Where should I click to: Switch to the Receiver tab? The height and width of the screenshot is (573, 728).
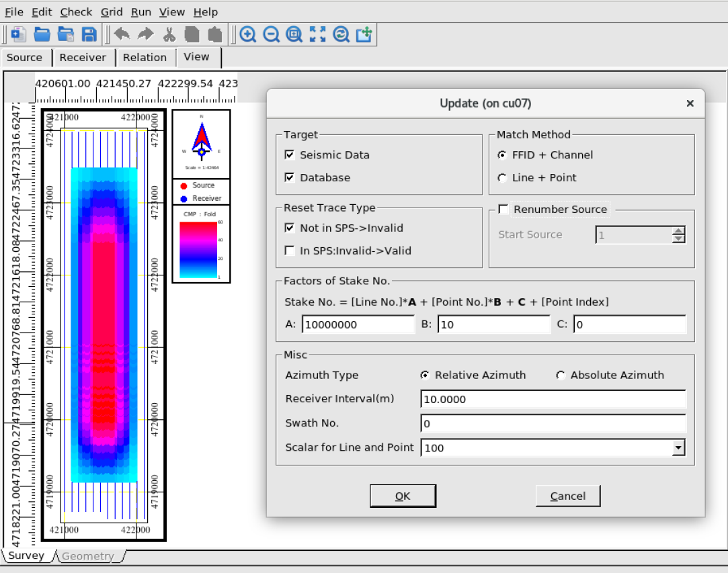(x=83, y=58)
